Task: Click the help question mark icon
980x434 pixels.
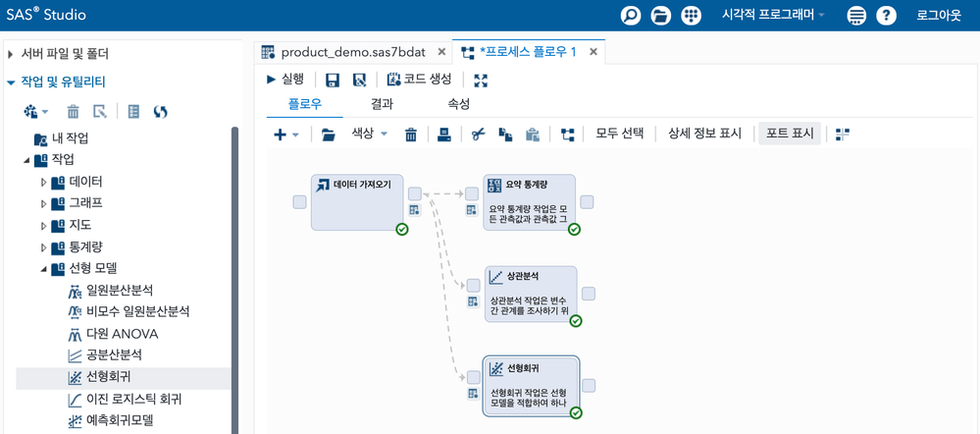Action: coord(886,16)
